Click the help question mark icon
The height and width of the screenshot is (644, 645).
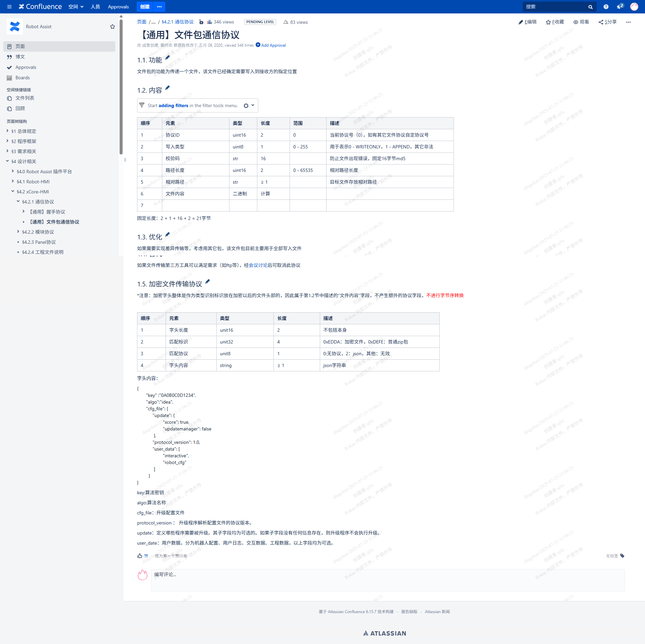click(606, 7)
